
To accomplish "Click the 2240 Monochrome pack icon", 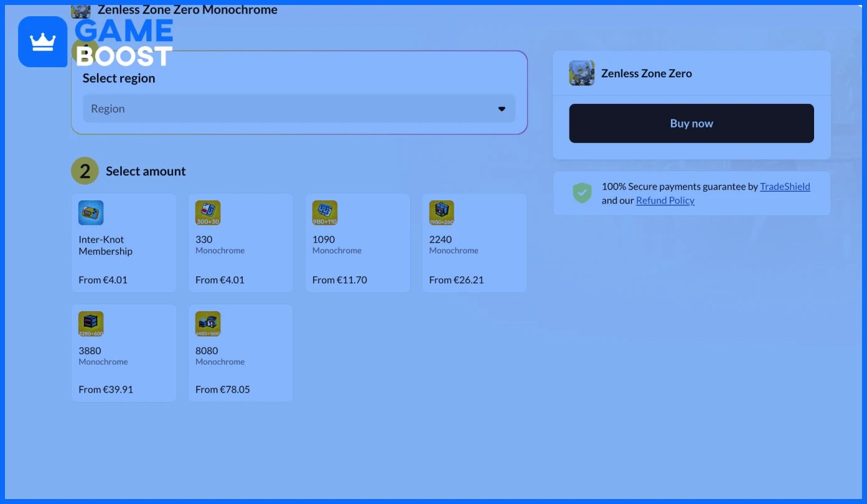I will click(441, 213).
